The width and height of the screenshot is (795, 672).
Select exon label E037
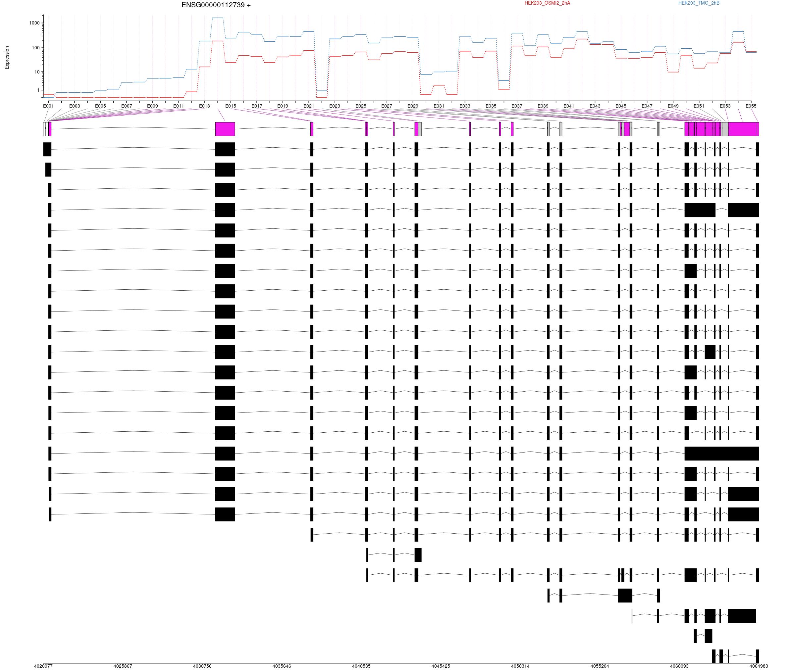click(517, 106)
